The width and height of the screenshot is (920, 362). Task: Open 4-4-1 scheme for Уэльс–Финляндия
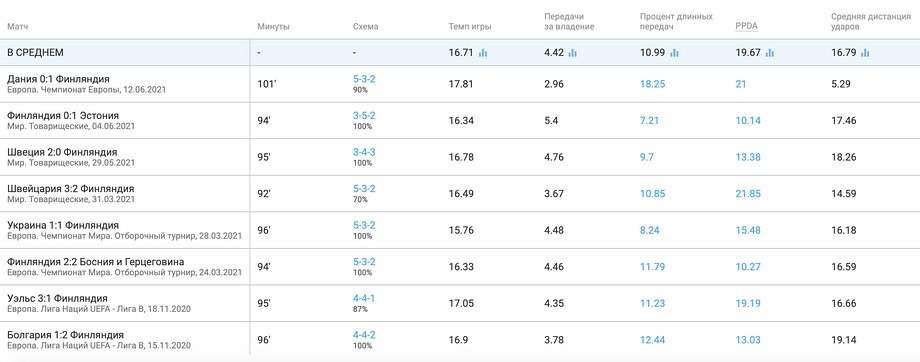(364, 298)
